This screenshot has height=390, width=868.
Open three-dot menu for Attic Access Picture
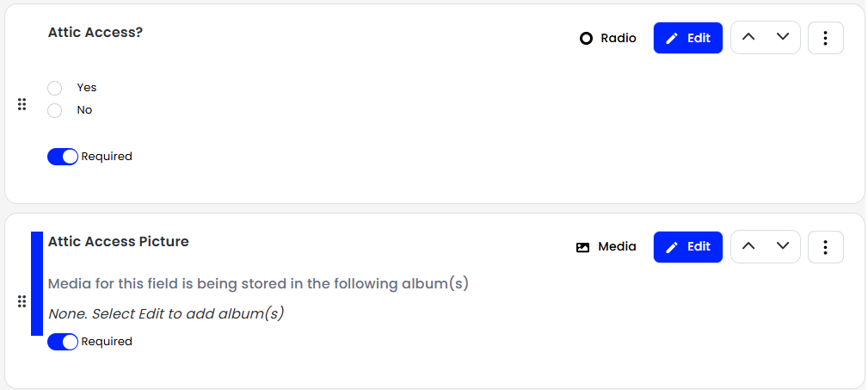(x=825, y=247)
